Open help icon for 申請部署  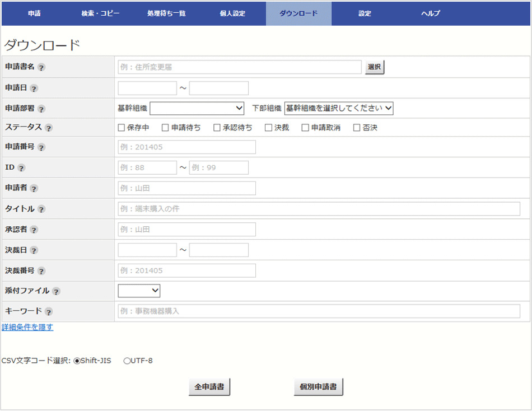[x=41, y=109]
